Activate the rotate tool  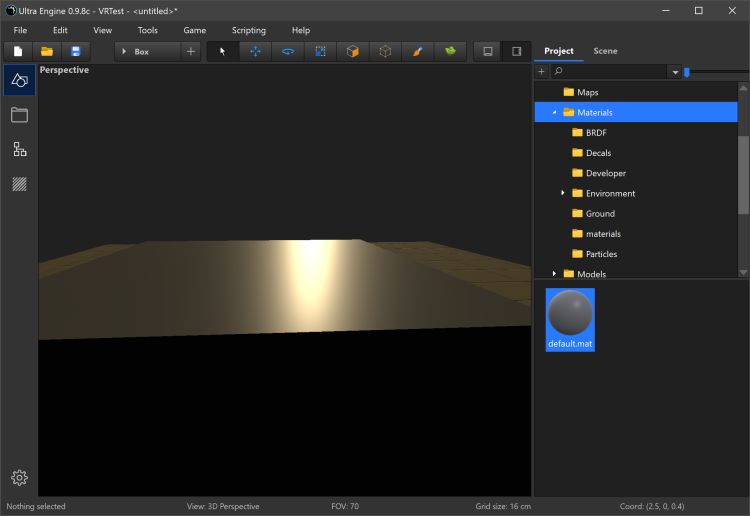288,51
